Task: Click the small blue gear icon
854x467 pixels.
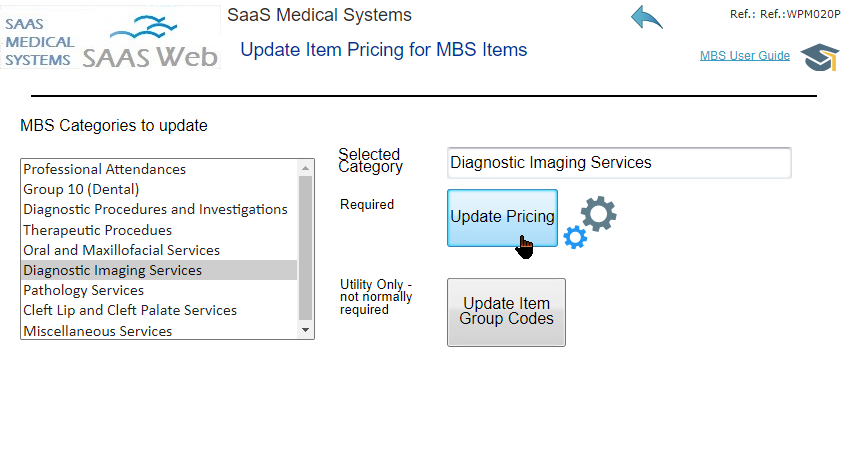Action: coord(575,238)
